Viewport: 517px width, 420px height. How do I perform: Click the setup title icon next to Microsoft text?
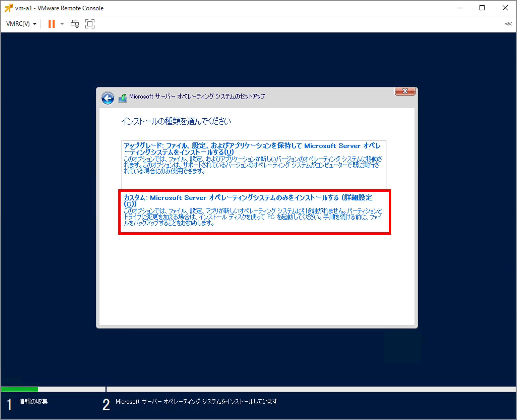(x=123, y=98)
